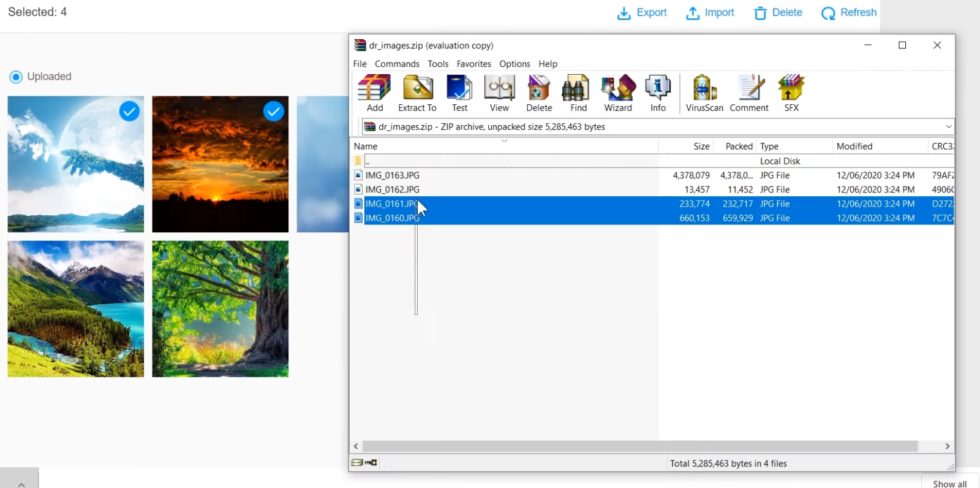Click the Add icon in WinRAR toolbar

click(x=374, y=93)
